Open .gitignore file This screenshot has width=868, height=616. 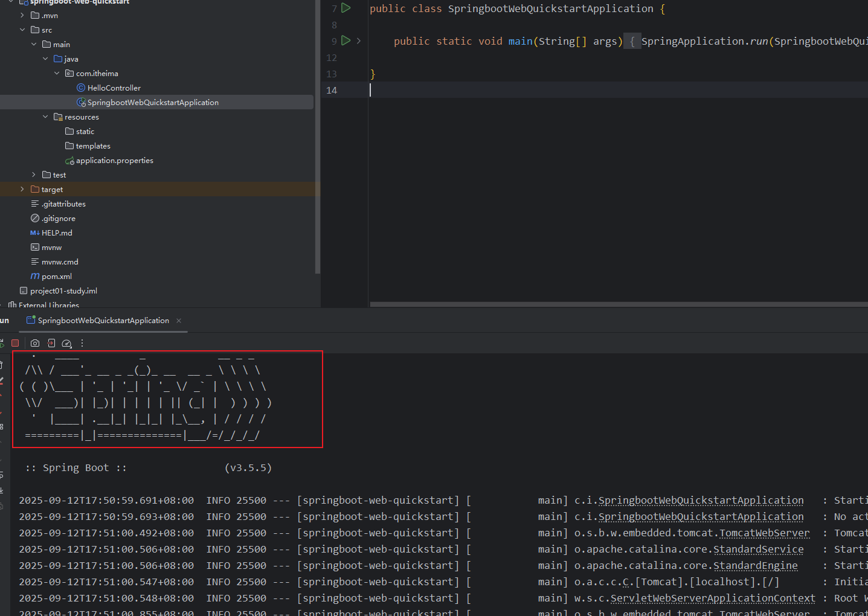[58, 218]
